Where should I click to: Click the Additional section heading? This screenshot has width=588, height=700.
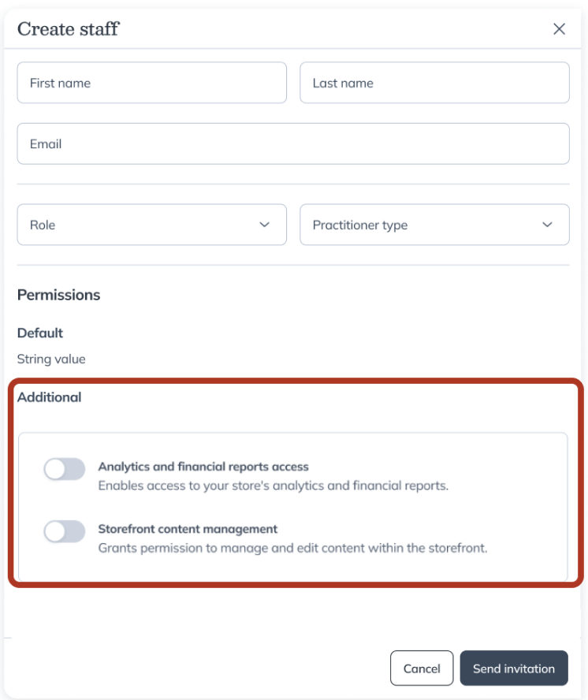click(50, 397)
